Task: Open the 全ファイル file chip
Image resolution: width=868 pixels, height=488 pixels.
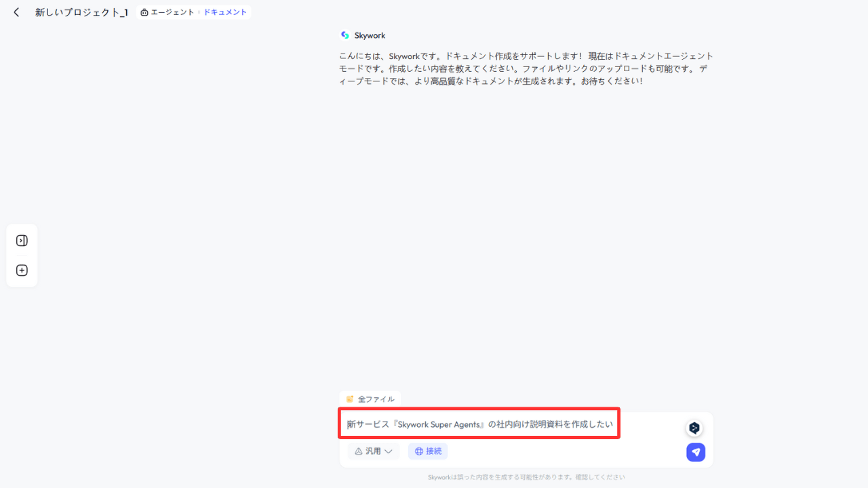Action: pyautogui.click(x=370, y=399)
